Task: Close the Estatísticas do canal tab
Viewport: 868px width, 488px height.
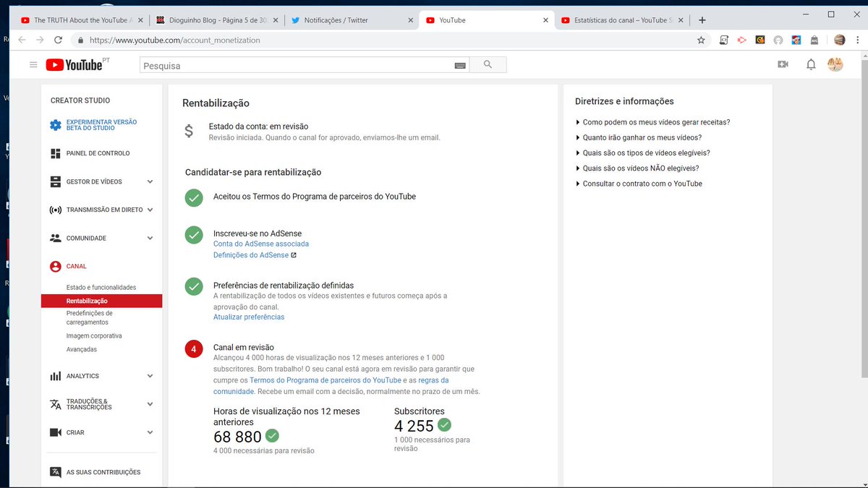Action: tap(682, 20)
